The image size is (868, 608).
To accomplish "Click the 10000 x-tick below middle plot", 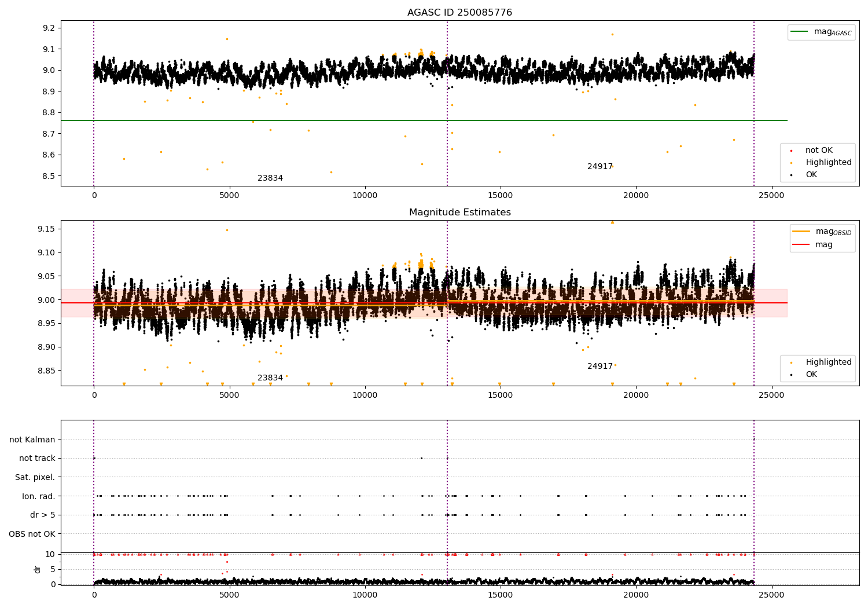I will pos(365,395).
